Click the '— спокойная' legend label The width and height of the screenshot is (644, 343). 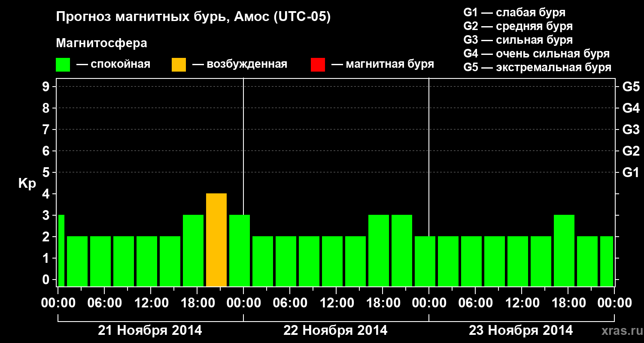click(113, 64)
